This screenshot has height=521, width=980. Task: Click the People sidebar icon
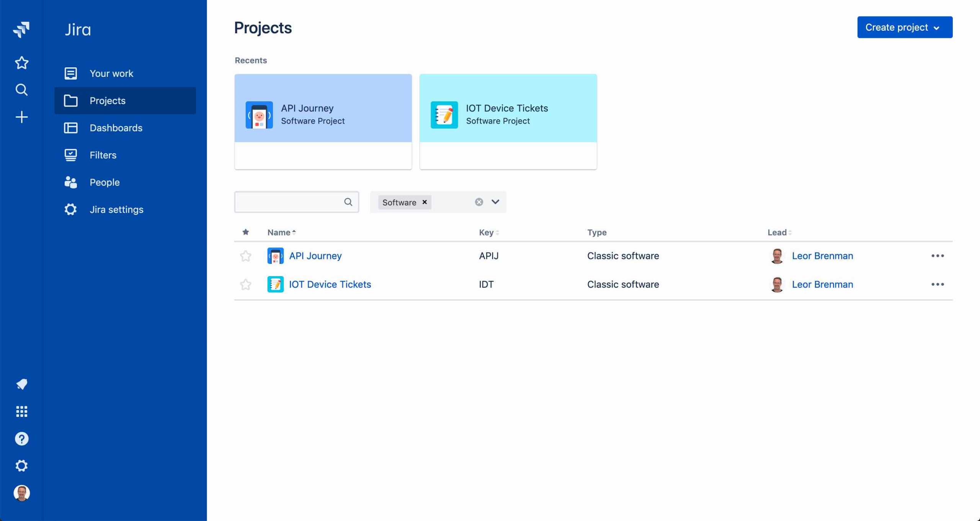point(70,182)
